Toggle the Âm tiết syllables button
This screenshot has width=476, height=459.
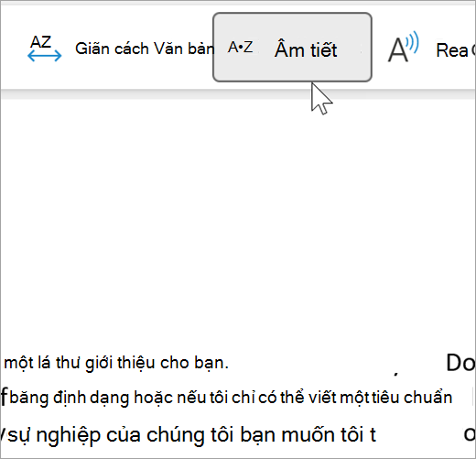click(x=292, y=48)
